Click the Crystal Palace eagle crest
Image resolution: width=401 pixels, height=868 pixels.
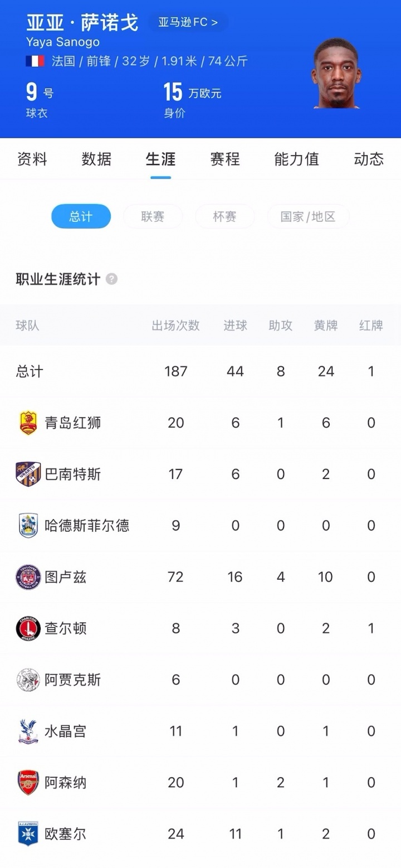[28, 731]
